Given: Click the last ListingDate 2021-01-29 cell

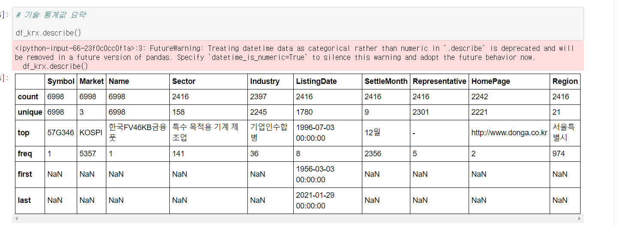Looking at the screenshot, I should click(328, 200).
